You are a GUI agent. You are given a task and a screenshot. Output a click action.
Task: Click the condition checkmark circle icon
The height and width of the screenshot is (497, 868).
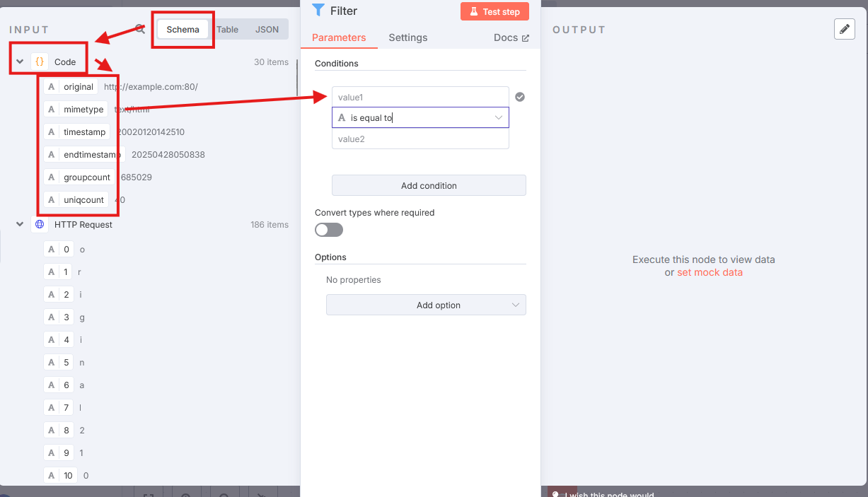[520, 97]
